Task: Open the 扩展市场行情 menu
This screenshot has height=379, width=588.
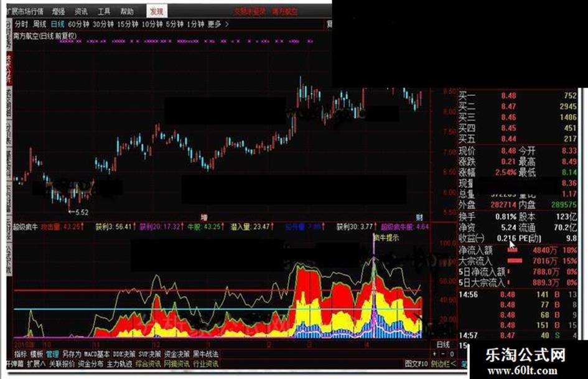Action: click(x=24, y=12)
